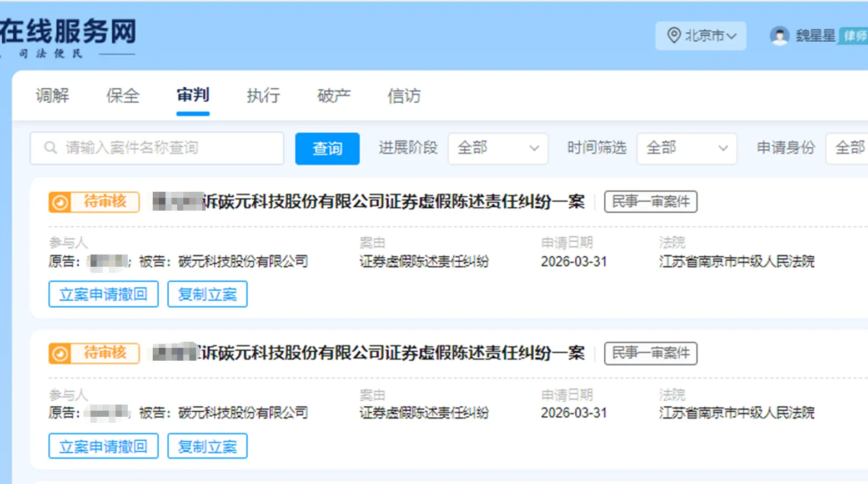The image size is (868, 484).
Task: Click the 查询 search button
Action: pos(327,148)
